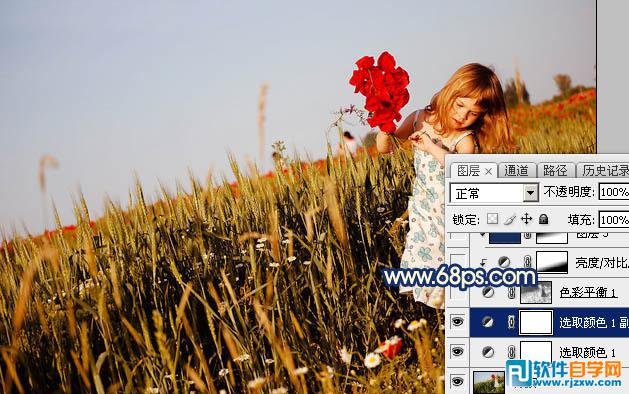Screen dimensions: 629x394
Task: Switch to the 路径 tab
Action: 555,171
